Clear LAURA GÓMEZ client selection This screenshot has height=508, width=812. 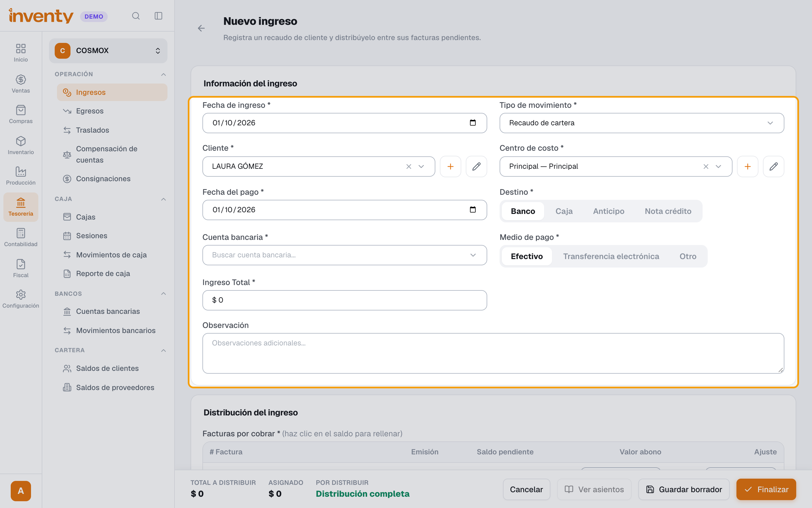tap(409, 166)
